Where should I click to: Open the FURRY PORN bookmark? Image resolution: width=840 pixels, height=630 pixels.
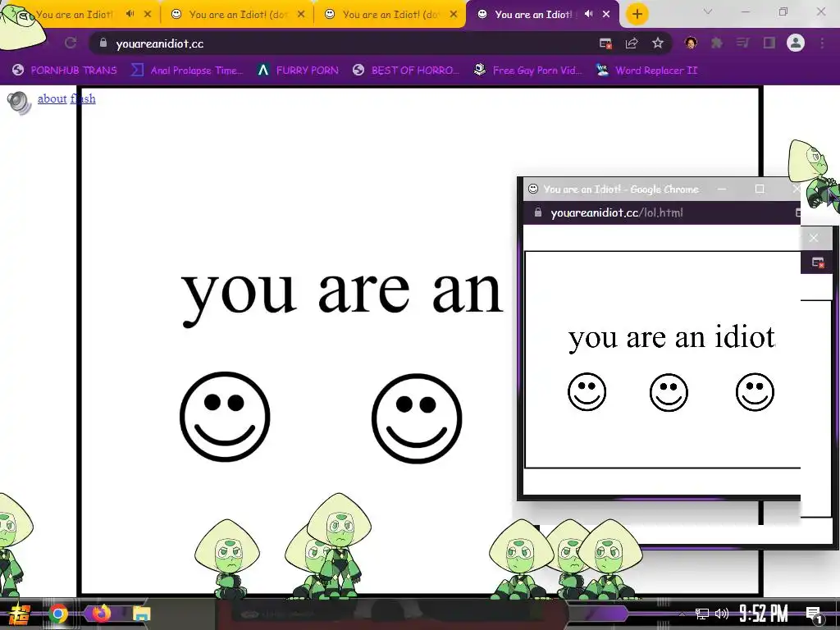coord(298,71)
